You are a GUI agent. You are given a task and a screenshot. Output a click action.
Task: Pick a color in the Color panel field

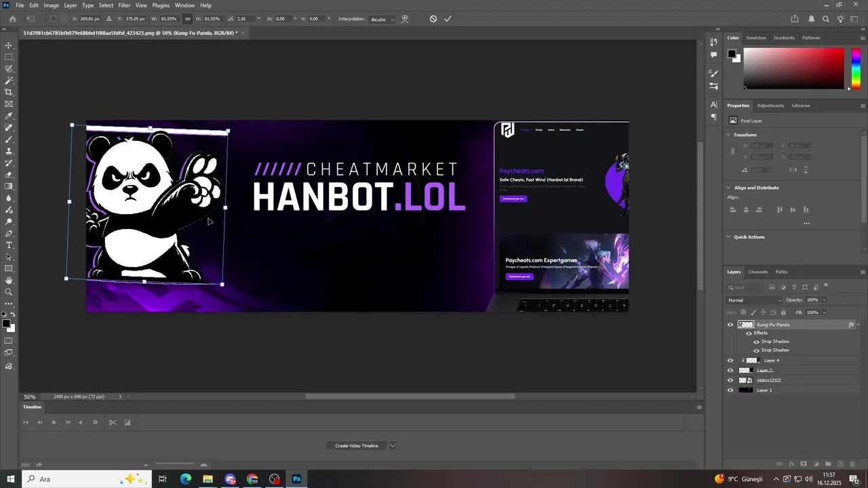coord(793,68)
